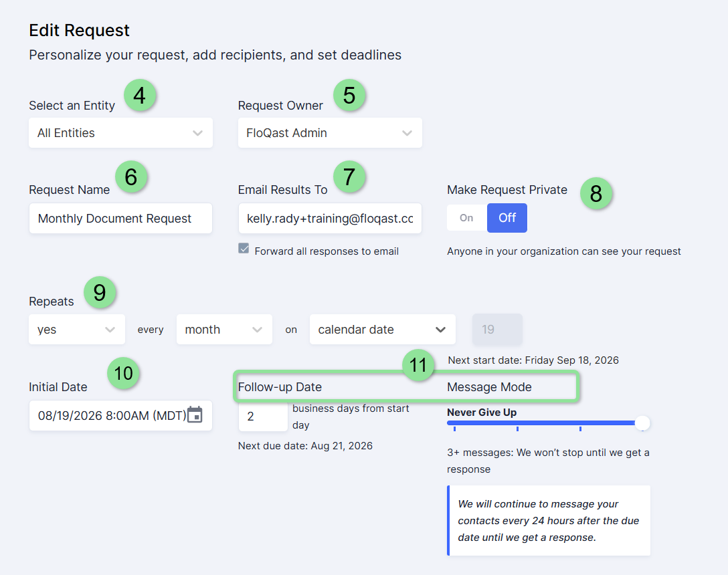Click the green step 6 badge

coord(131,177)
